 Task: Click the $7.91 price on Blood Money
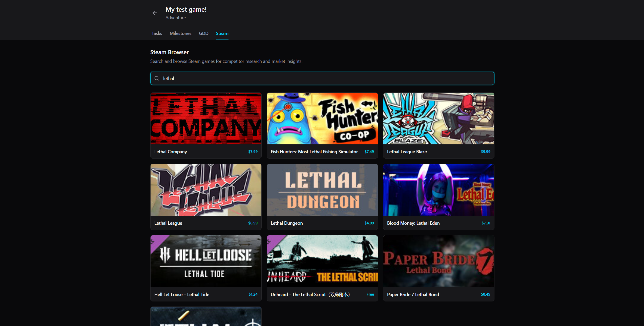[486, 223]
